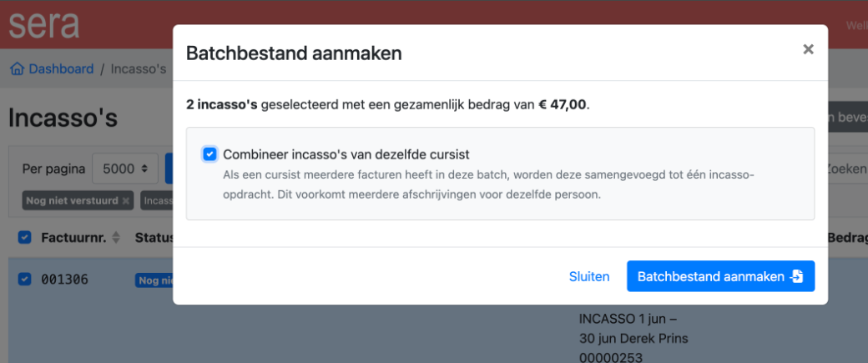Remove the 'Nog niet verstuurd' filter tag
Image resolution: width=868 pixels, height=363 pixels.
coord(126,200)
